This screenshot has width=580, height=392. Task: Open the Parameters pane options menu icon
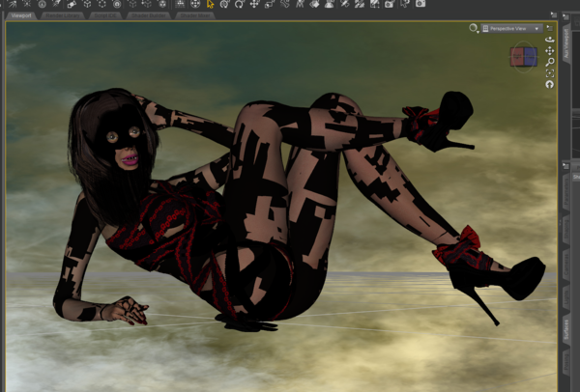[x=565, y=166]
